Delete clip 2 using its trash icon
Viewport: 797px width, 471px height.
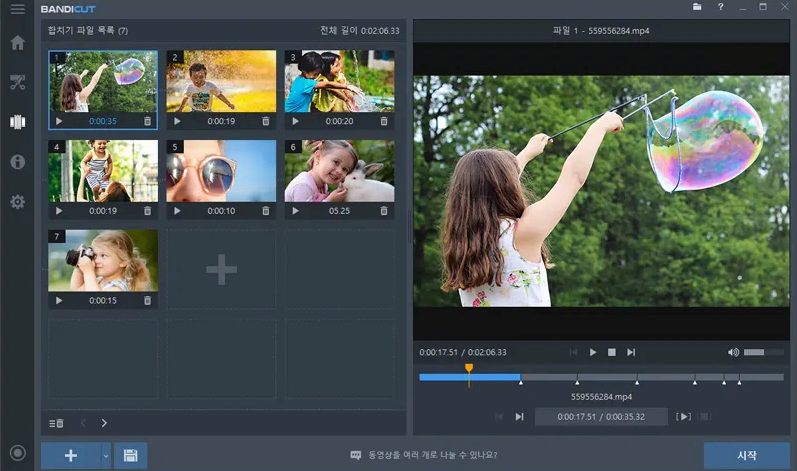pyautogui.click(x=265, y=121)
